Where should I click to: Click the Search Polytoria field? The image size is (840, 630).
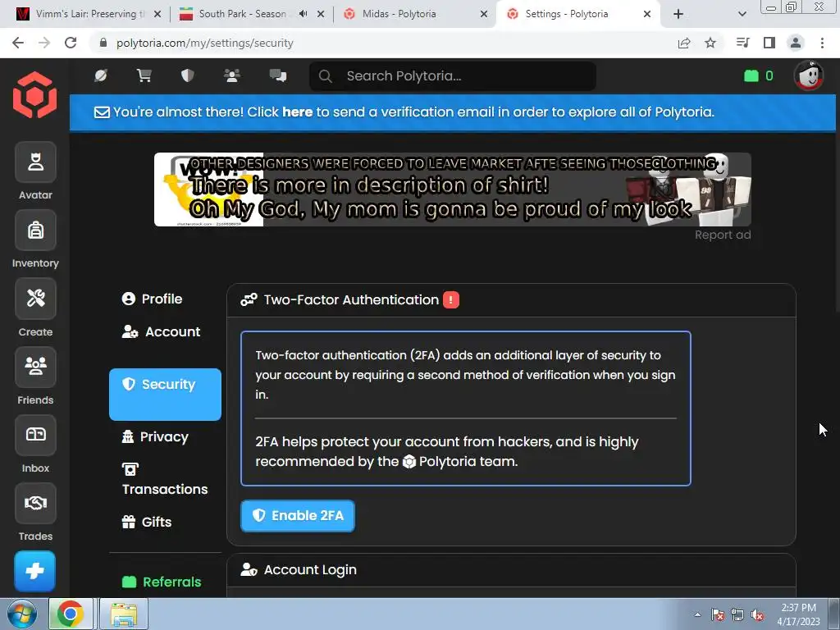click(453, 76)
